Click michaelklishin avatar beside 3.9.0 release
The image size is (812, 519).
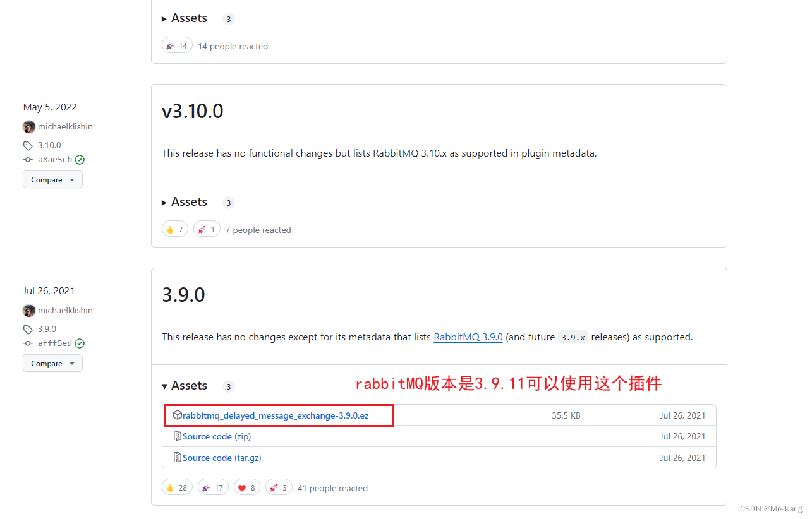pos(29,311)
